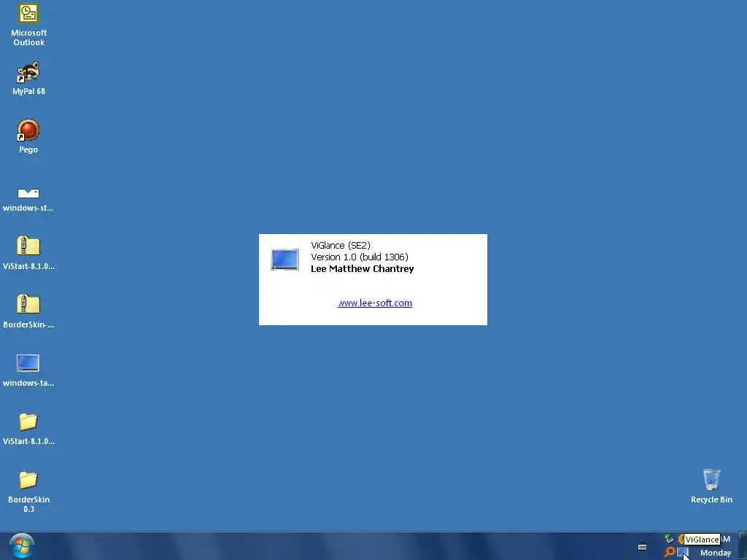
Task: Click the Microsoft Outlook label text
Action: pyautogui.click(x=28, y=38)
